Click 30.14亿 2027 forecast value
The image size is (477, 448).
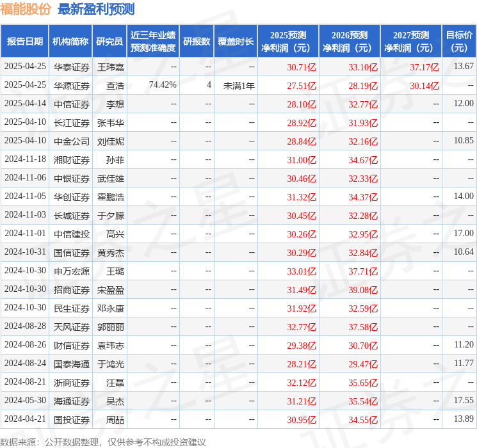424,86
